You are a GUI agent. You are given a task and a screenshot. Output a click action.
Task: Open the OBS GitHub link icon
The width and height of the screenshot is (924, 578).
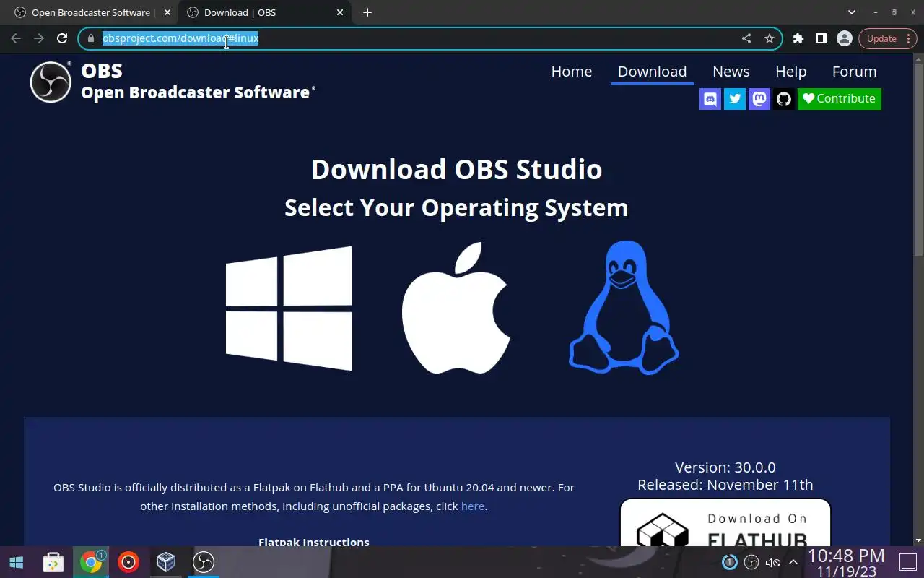pos(784,99)
